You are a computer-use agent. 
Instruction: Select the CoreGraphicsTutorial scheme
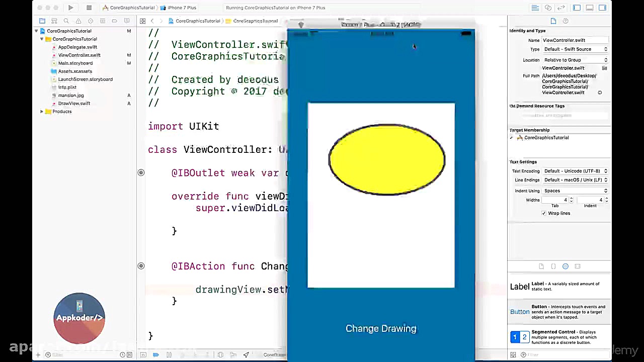128,8
